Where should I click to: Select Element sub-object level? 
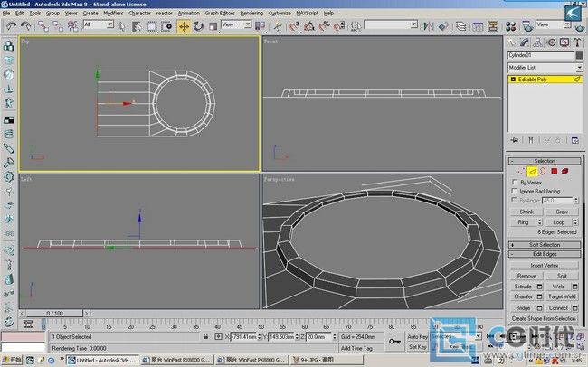point(564,172)
